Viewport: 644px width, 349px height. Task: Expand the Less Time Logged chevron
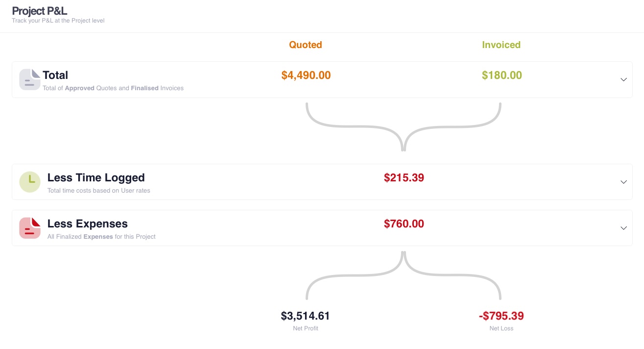coord(623,182)
